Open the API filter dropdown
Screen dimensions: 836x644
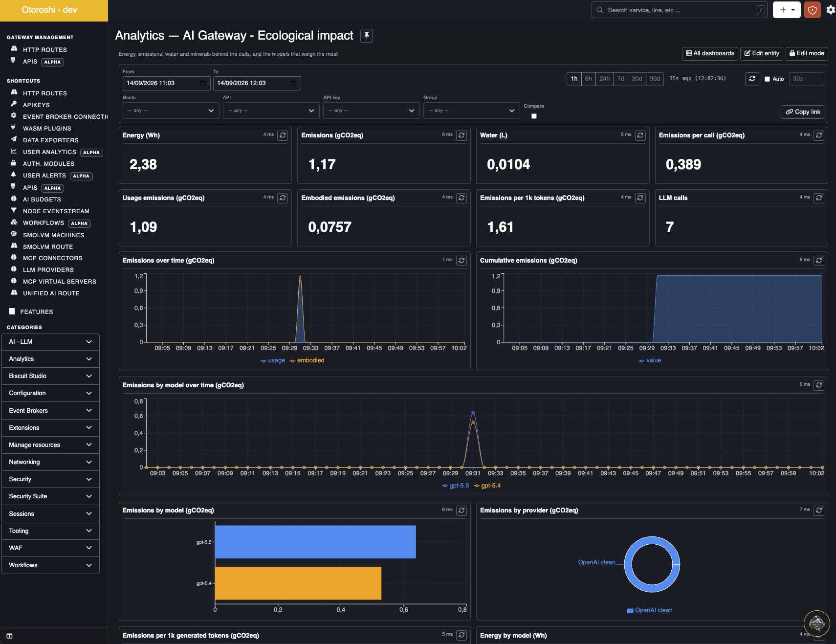271,111
